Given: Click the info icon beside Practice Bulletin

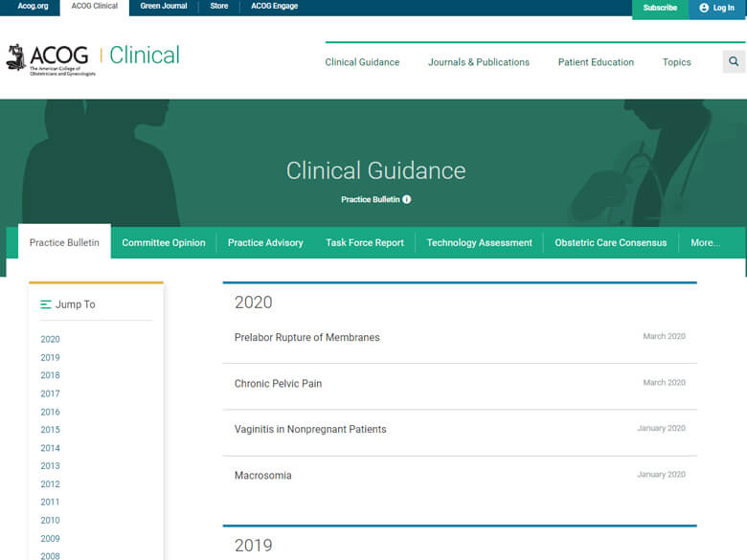Looking at the screenshot, I should click(x=406, y=199).
